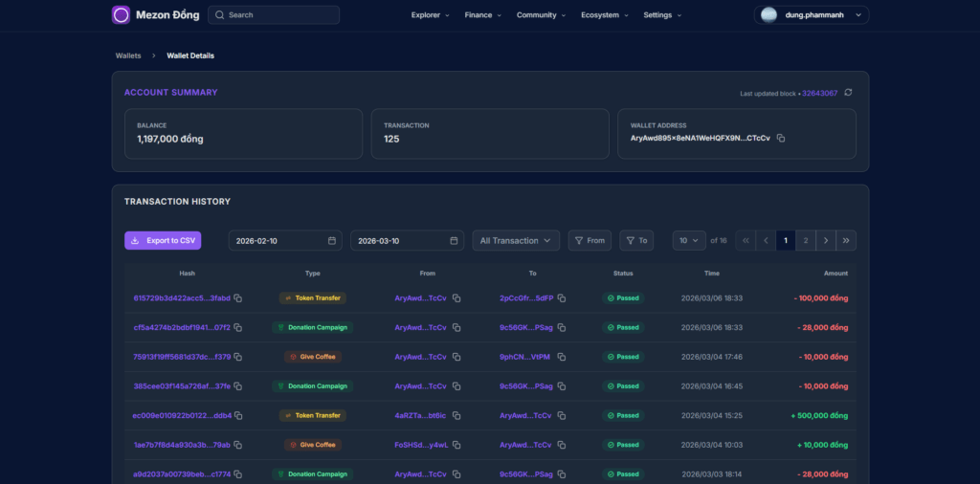Screen dimensions: 980x484
Task: Copy sender address 4aRZTa...bt6ic
Action: pos(457,416)
